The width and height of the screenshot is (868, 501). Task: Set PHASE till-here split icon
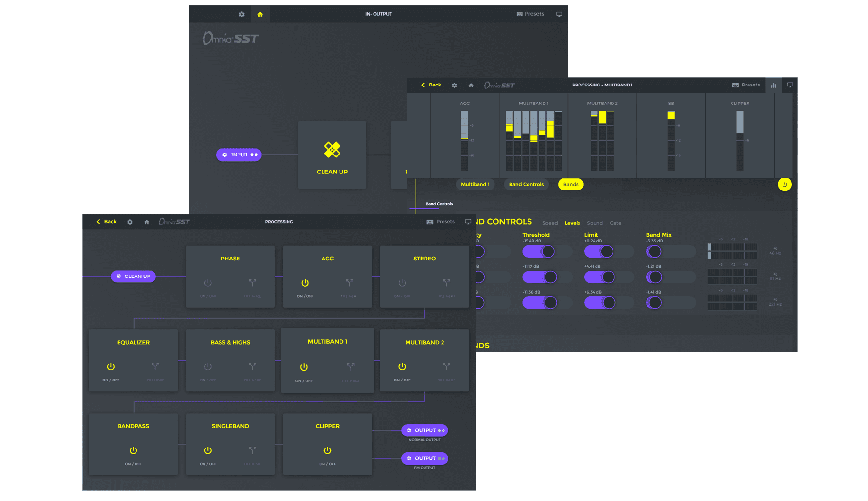tap(252, 283)
